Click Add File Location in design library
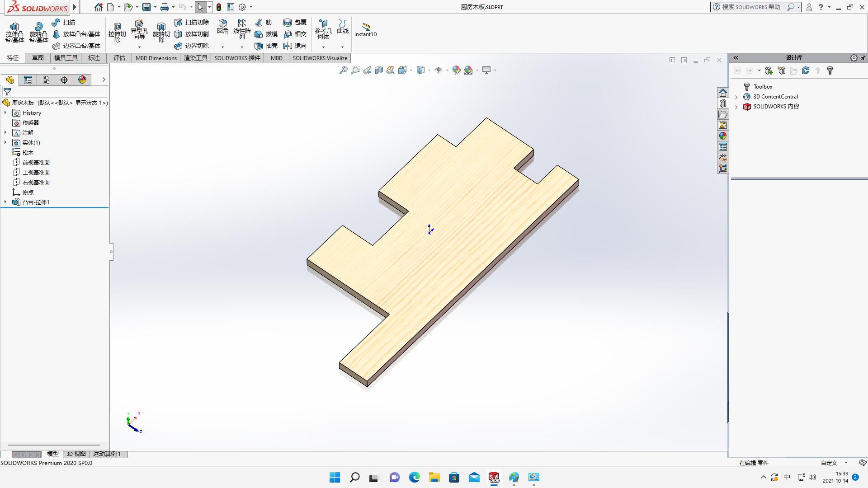Image resolution: width=868 pixels, height=488 pixels. point(769,70)
